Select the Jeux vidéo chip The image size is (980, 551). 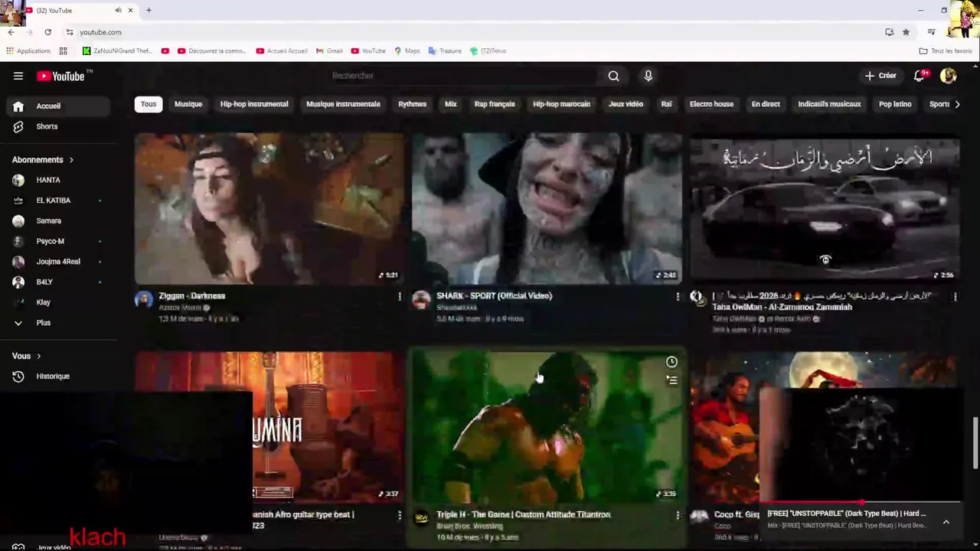point(626,104)
